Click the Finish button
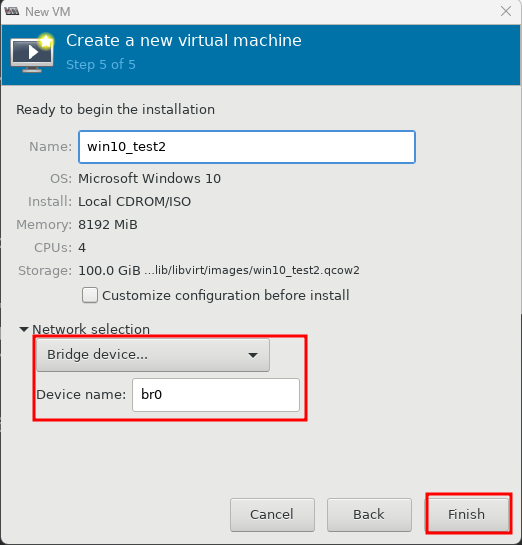Viewport: 522px width, 545px height. (x=468, y=514)
